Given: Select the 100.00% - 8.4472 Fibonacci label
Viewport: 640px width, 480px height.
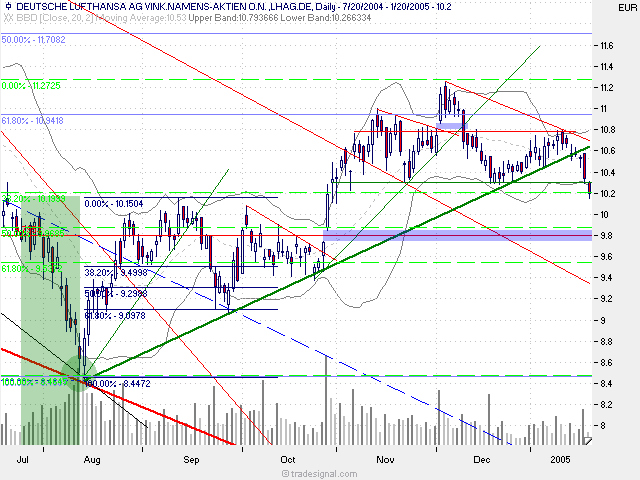Looking at the screenshot, I should pyautogui.click(x=117, y=384).
